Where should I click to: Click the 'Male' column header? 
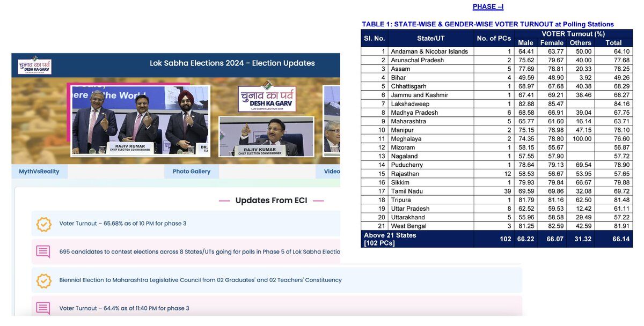pyautogui.click(x=525, y=43)
